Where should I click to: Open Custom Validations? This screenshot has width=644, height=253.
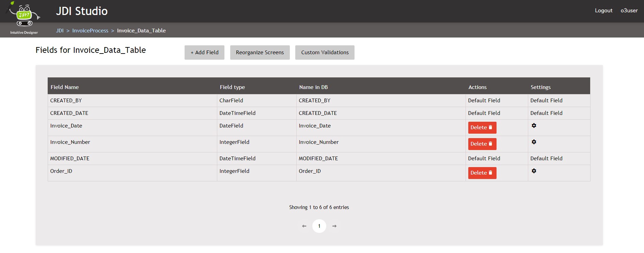(x=325, y=53)
